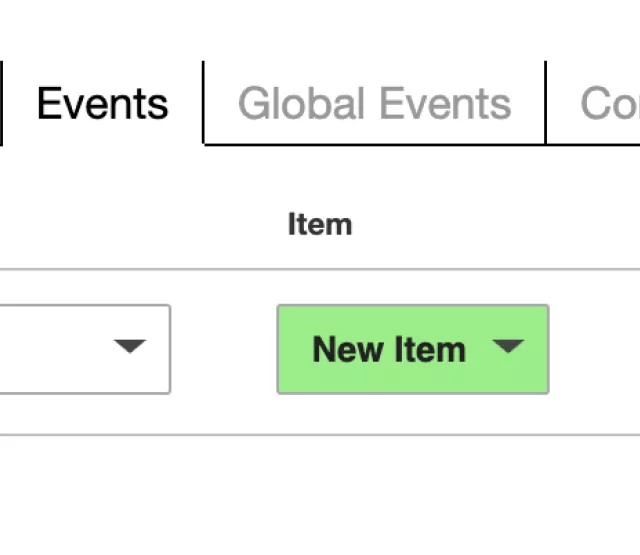This screenshot has height=555, width=640.
Task: Show the New Item options via down triangle
Action: pyautogui.click(x=508, y=347)
